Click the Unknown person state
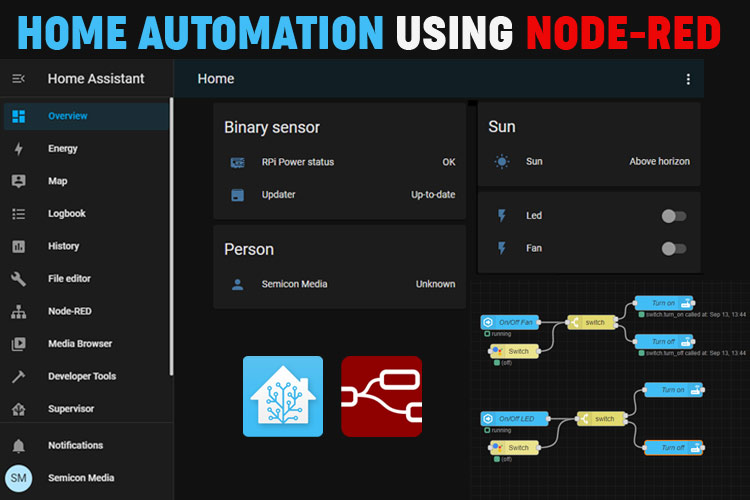Screen dimensions: 750x500 click(x=435, y=284)
